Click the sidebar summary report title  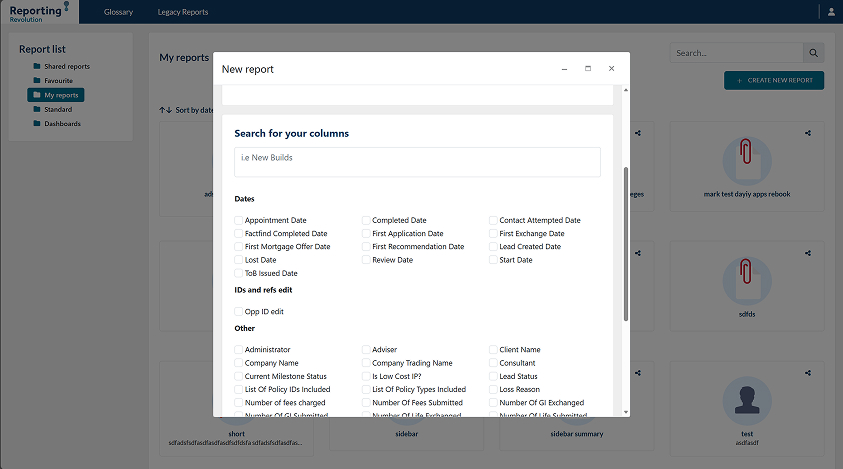pyautogui.click(x=577, y=434)
